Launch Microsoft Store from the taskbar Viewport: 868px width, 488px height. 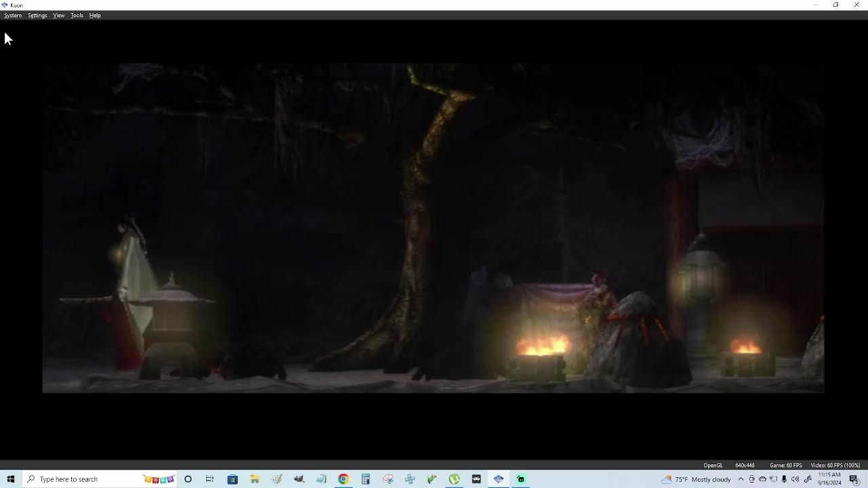tap(233, 479)
